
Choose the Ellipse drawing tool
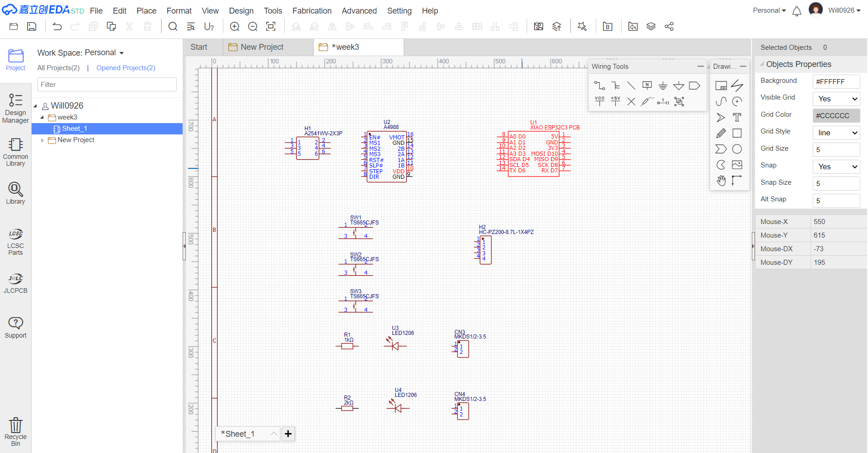coord(737,149)
